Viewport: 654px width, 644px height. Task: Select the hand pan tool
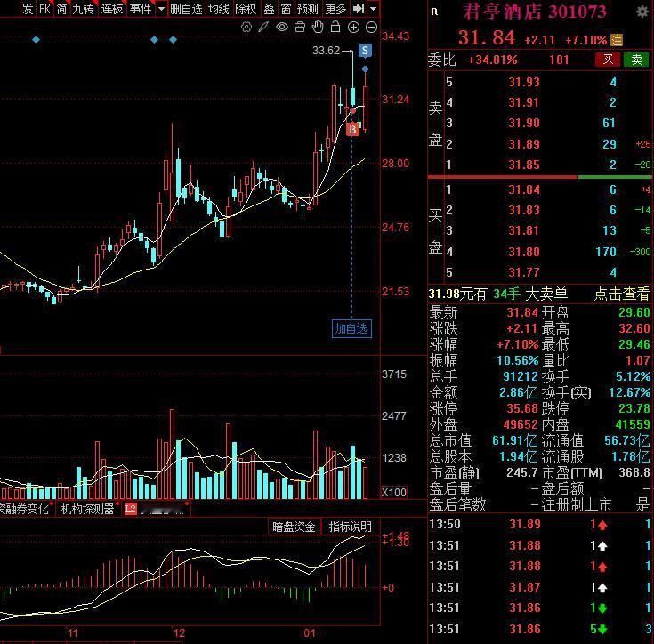(x=318, y=27)
